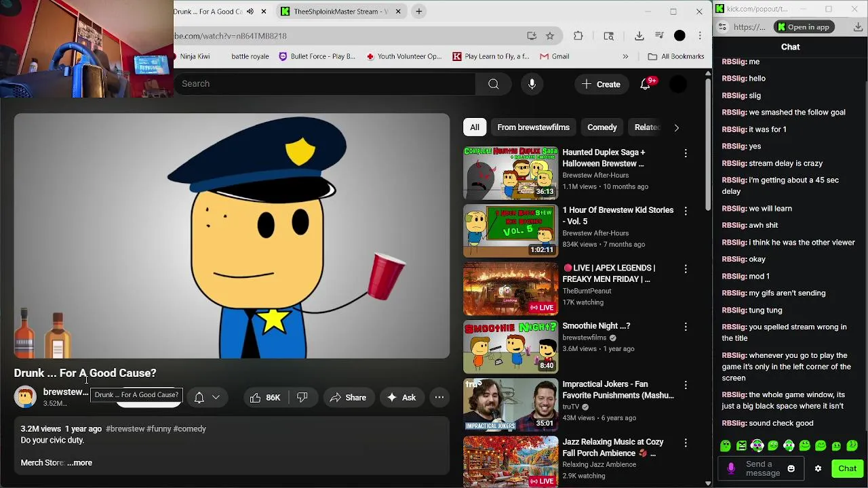Open the Bullet Force bookmark

(317, 56)
